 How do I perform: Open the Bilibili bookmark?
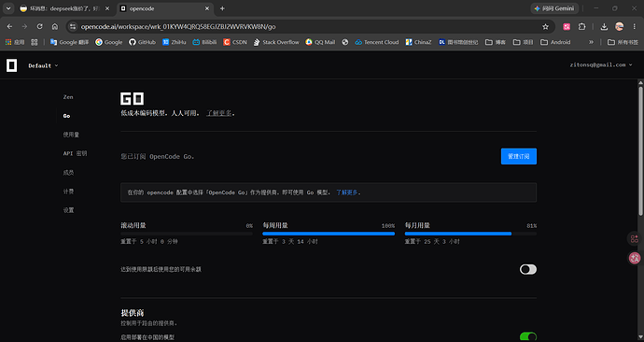click(204, 42)
